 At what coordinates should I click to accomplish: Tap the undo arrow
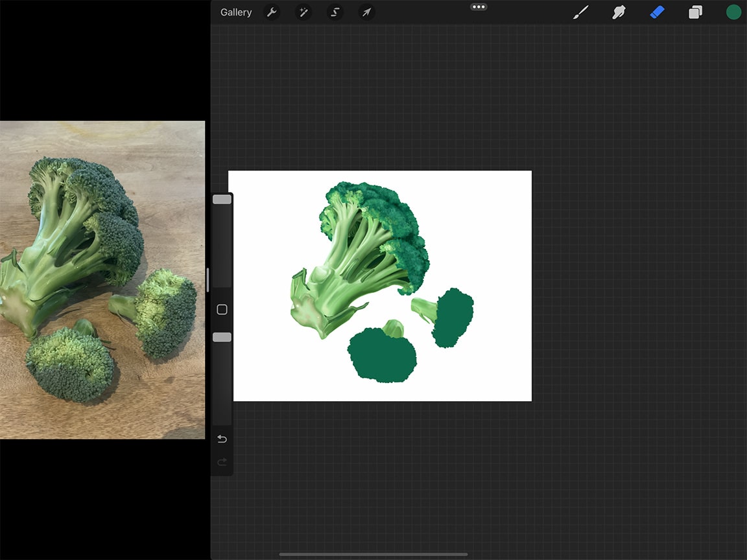(x=222, y=439)
